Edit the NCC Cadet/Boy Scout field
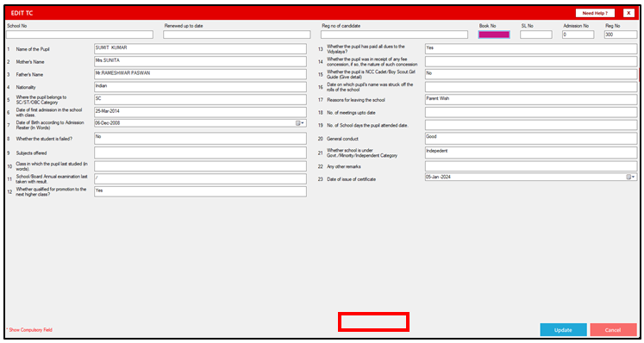644x343 pixels. (531, 74)
